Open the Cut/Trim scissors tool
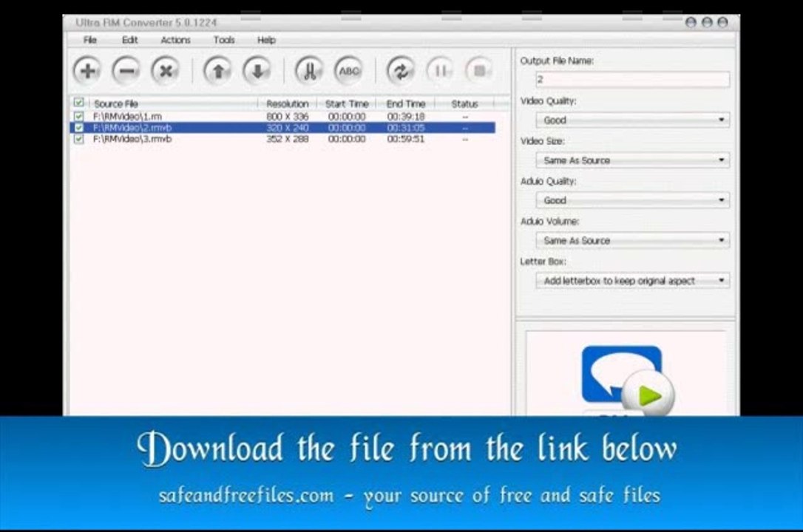 (309, 71)
